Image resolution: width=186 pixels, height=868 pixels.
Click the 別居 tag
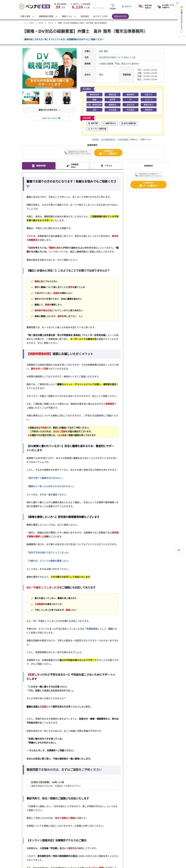94,110
